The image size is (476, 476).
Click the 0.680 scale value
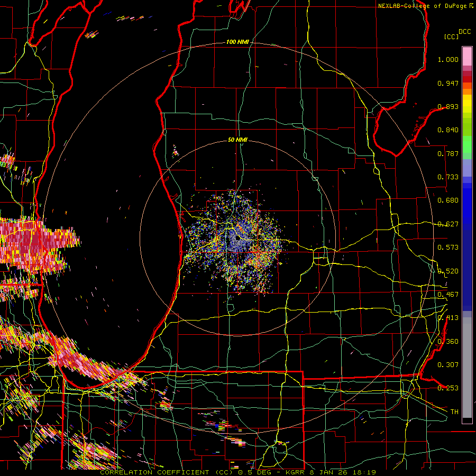pos(448,200)
